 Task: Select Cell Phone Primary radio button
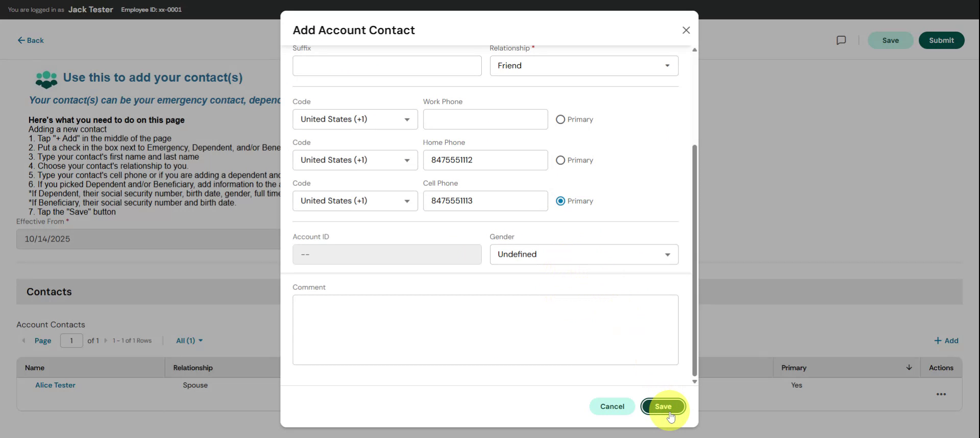(560, 201)
